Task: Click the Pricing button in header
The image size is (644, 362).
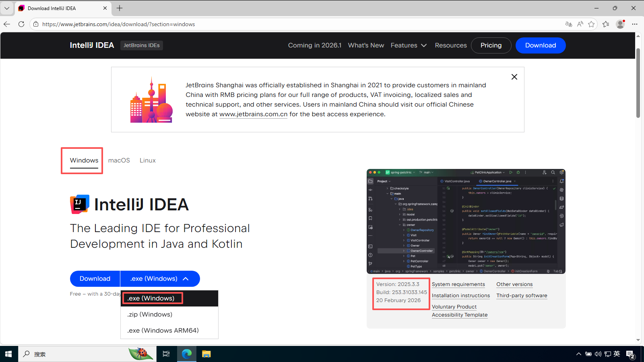Action: point(491,45)
